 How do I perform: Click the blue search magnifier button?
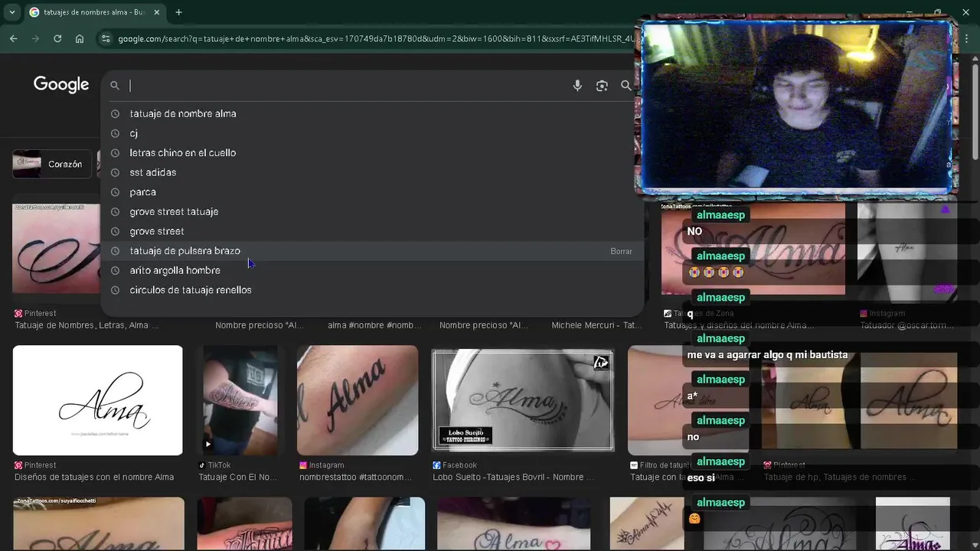[626, 86]
